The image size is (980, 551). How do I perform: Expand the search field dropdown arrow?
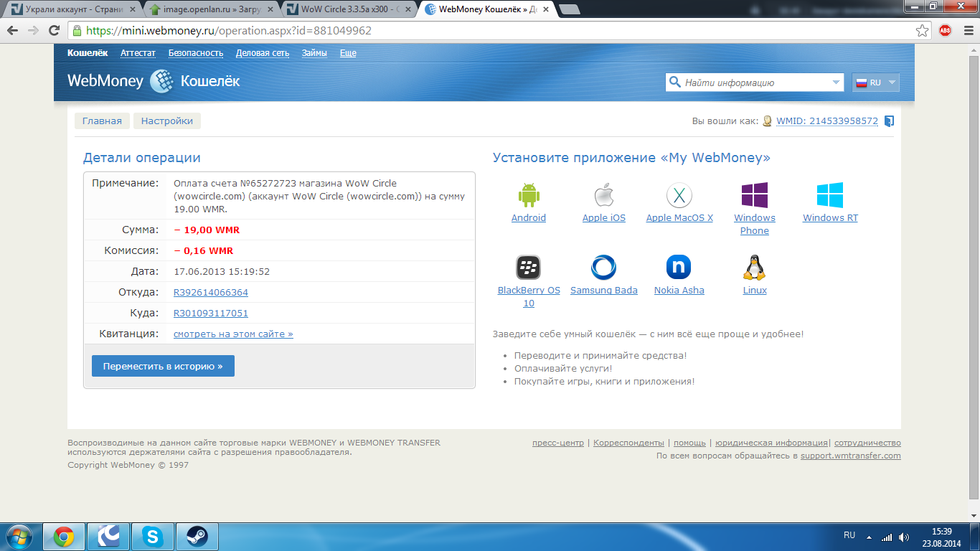point(836,83)
